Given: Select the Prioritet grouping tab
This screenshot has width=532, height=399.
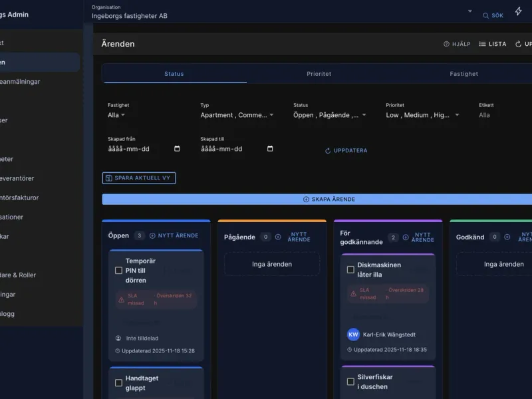Looking at the screenshot, I should pos(319,74).
